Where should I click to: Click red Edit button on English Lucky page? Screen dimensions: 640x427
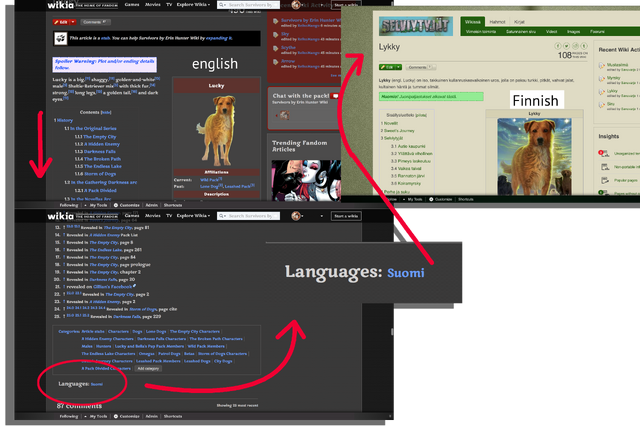coord(62,22)
